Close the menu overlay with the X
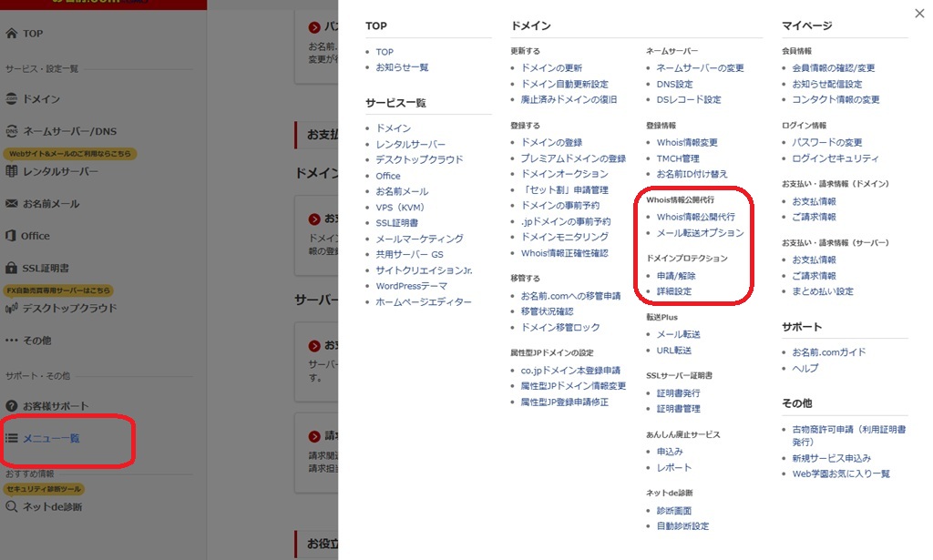This screenshot has height=560, width=933. pos(919,13)
